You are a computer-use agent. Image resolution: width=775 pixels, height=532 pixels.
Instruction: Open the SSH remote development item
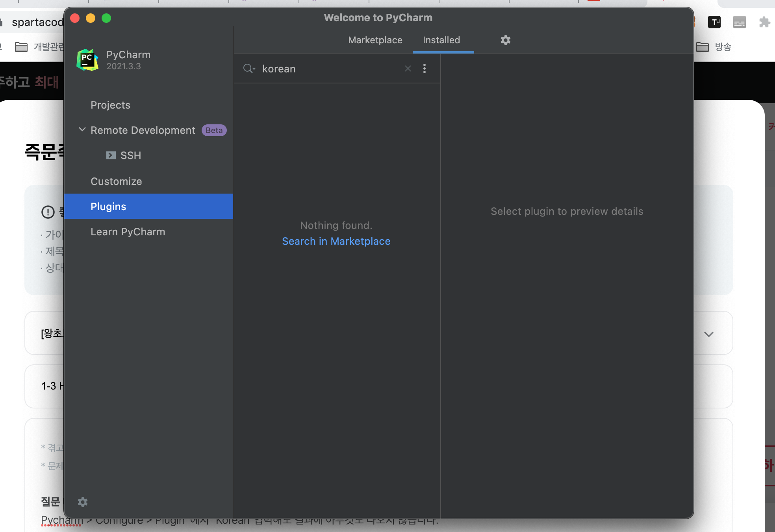[x=131, y=155]
